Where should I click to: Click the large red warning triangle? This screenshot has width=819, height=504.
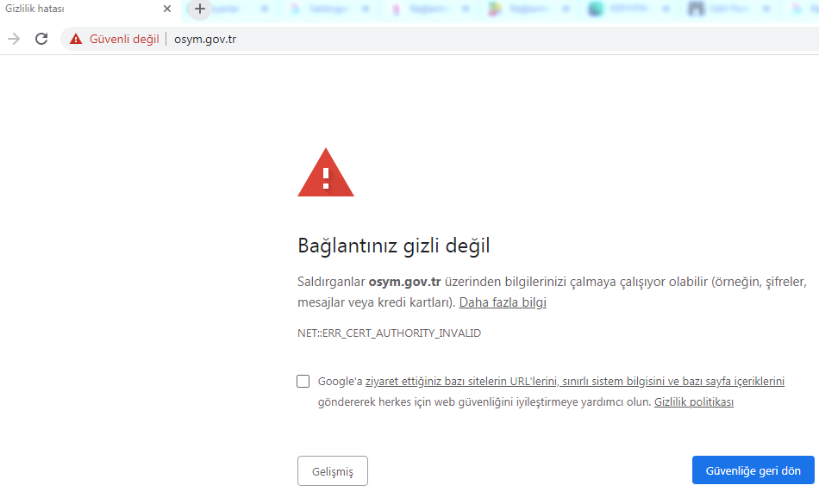325,173
